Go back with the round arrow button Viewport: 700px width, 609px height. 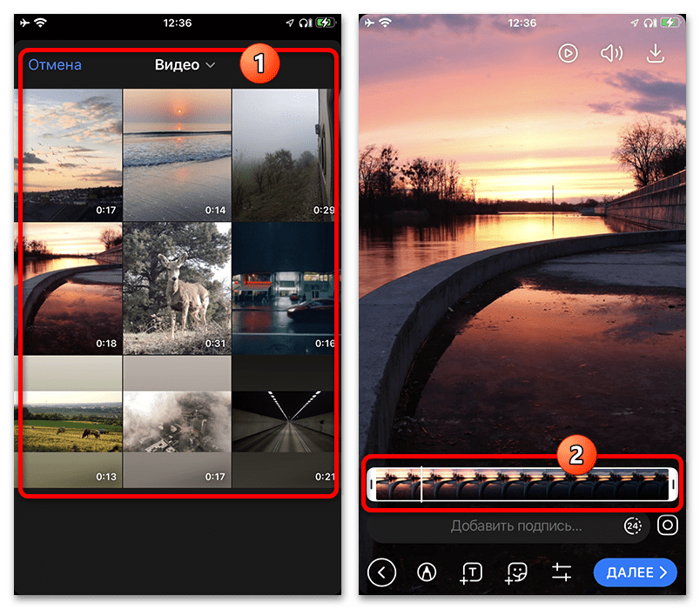click(381, 572)
